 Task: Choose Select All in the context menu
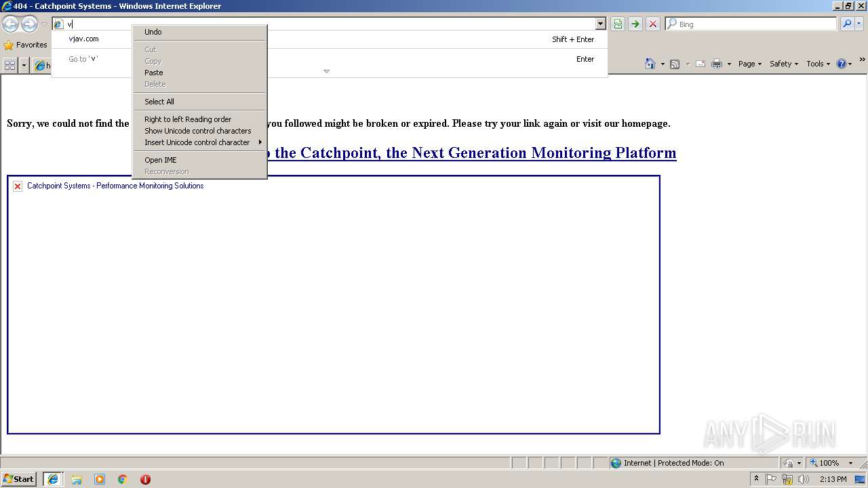click(199, 102)
